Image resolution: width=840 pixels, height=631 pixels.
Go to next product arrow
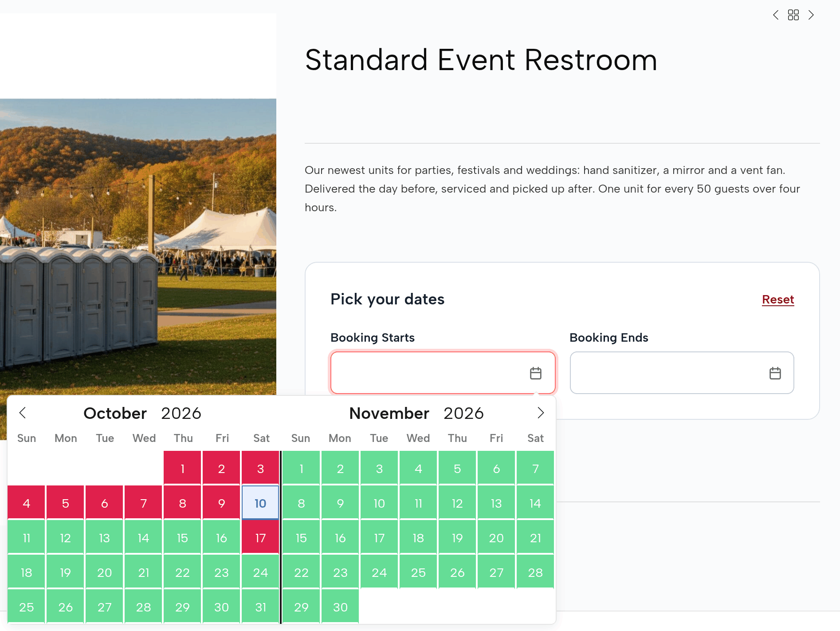[811, 15]
